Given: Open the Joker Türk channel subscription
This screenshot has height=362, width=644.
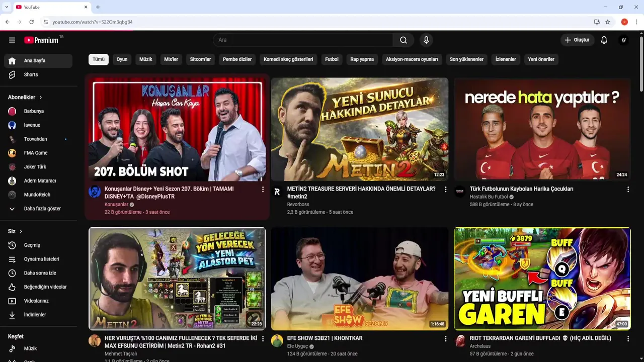Looking at the screenshot, I should tap(38, 167).
